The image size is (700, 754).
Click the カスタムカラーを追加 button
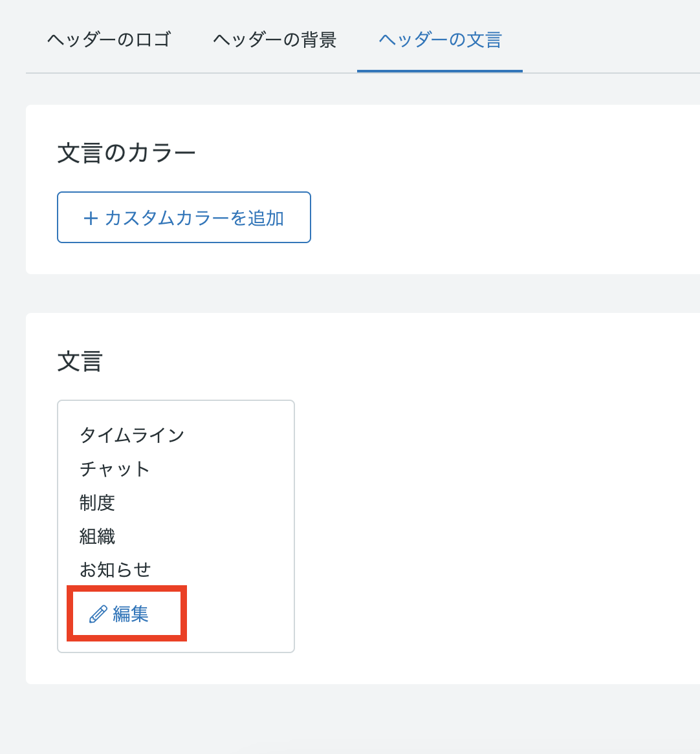click(184, 217)
